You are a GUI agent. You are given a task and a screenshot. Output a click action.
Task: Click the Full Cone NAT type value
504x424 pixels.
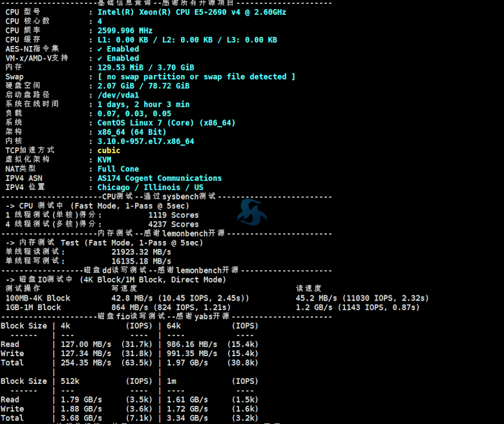coord(118,169)
